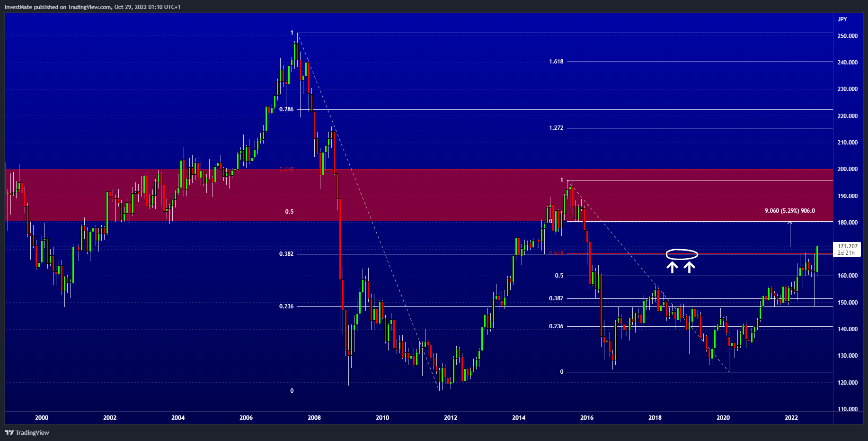Click the 2002 year label on time axis

point(110,418)
